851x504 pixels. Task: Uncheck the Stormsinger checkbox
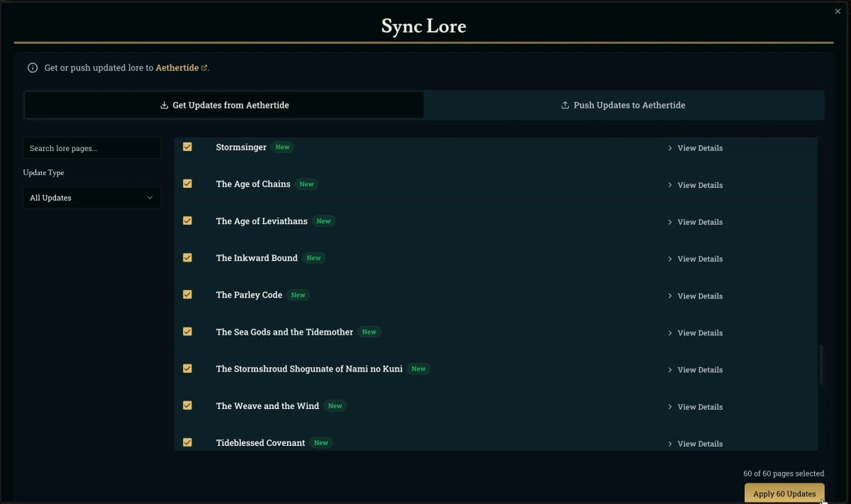pyautogui.click(x=187, y=147)
